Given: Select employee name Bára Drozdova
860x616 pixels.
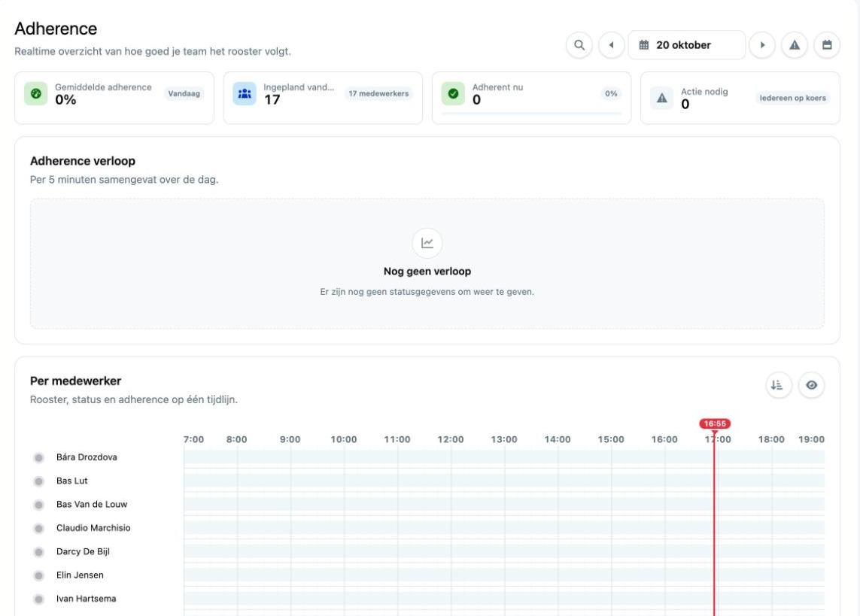Looking at the screenshot, I should point(87,457).
